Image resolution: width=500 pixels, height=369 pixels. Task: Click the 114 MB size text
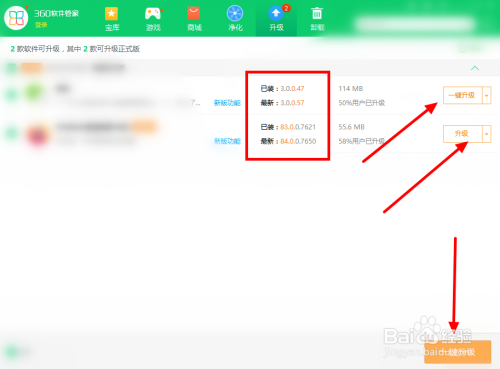(x=351, y=89)
